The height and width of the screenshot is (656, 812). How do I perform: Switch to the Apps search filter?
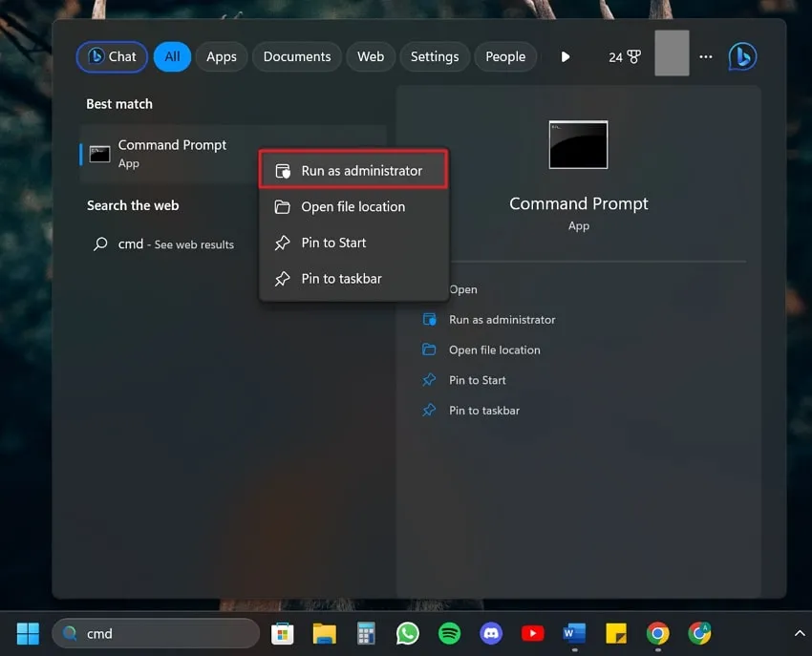(221, 56)
